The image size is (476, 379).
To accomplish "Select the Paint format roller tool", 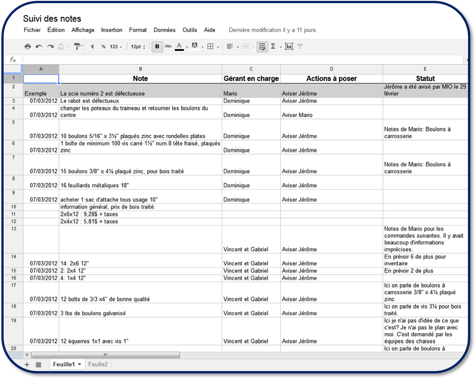I will (77, 47).
